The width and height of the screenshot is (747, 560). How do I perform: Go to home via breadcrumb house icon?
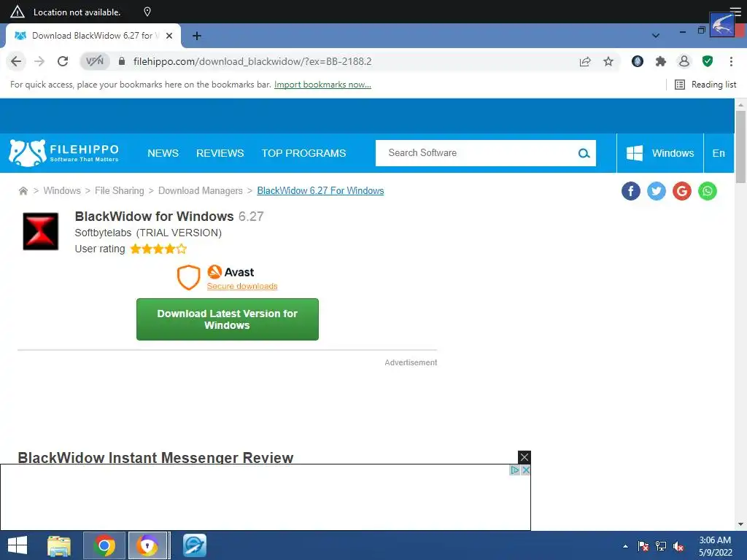pyautogui.click(x=23, y=191)
